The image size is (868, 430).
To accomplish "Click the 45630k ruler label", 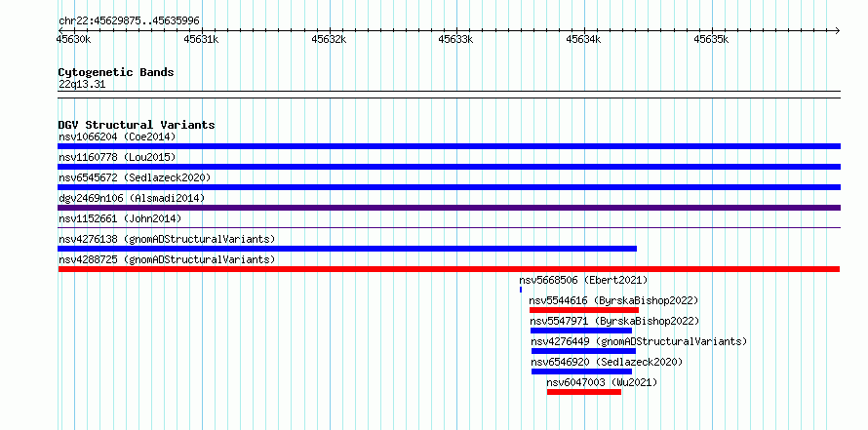I will pos(73,39).
